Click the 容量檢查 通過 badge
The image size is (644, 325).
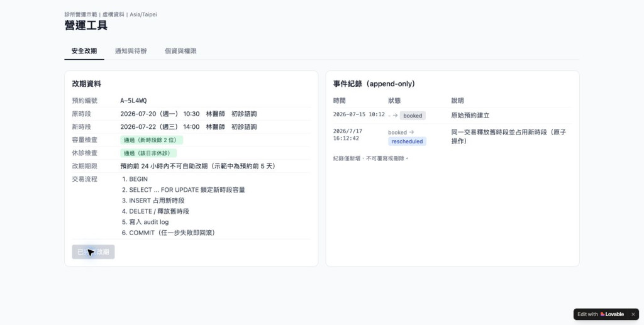(152, 140)
